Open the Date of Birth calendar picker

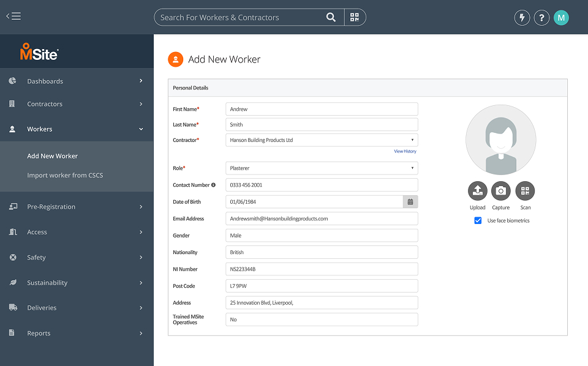[410, 201]
